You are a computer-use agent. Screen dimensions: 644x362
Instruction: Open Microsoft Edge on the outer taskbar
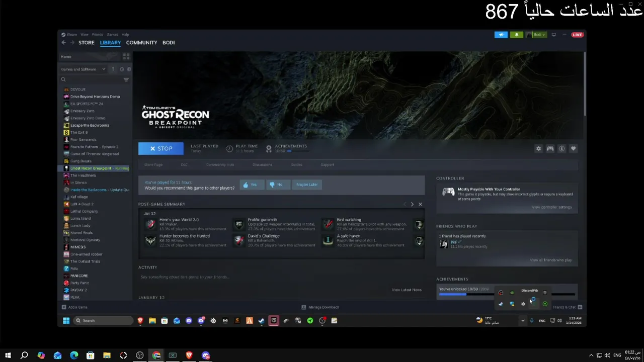tap(74, 355)
